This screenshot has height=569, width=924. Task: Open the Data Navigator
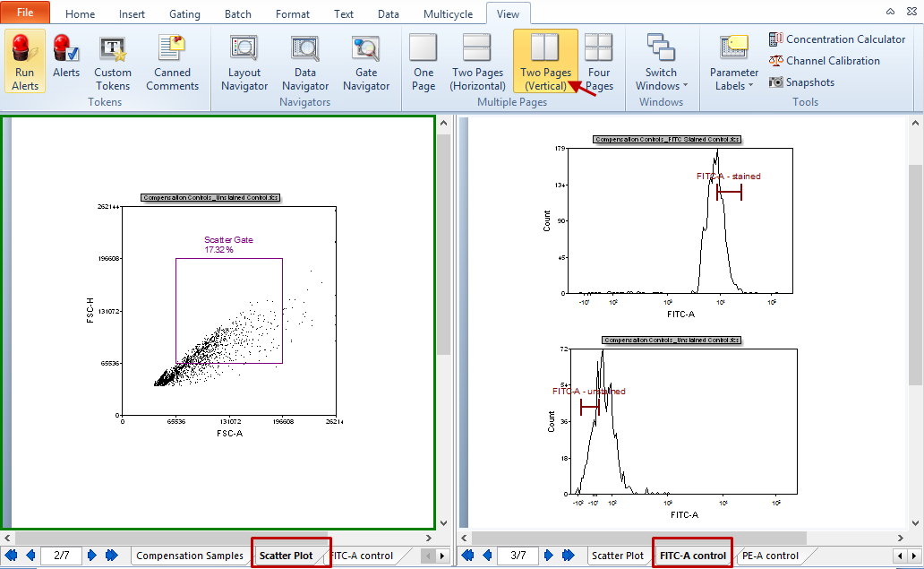305,61
